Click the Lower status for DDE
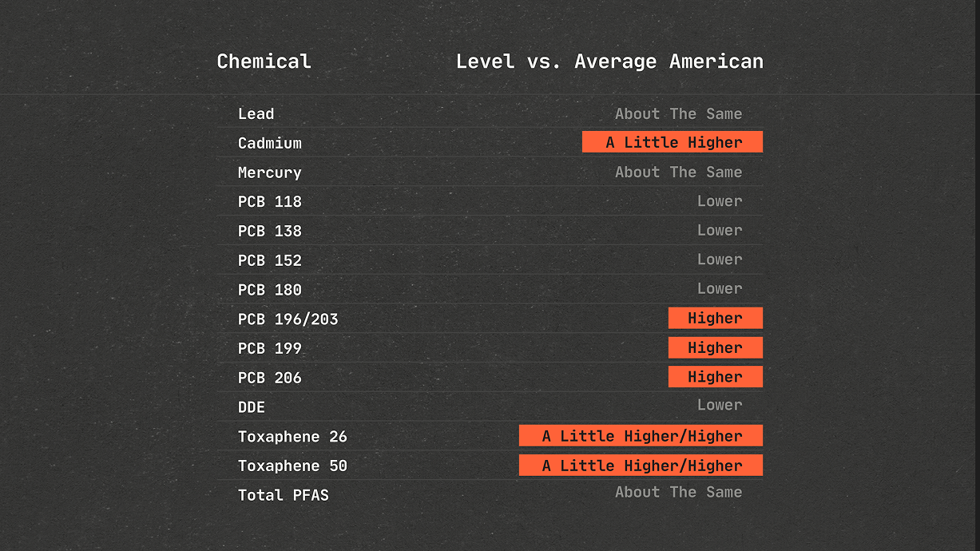The height and width of the screenshot is (551, 980). 720,405
